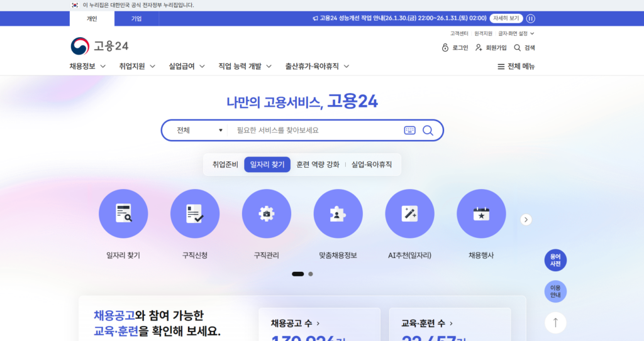This screenshot has height=341, width=644.
Task: Click the 자세히 보기 button
Action: [506, 19]
